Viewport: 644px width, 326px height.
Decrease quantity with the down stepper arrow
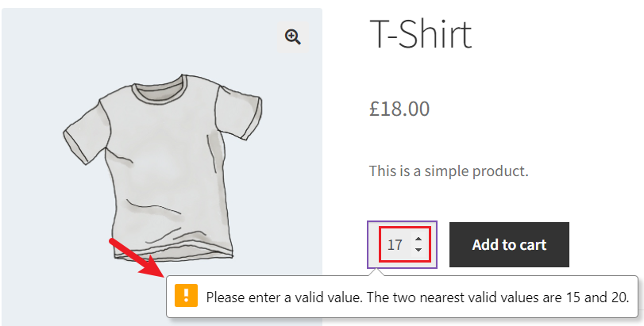(418, 250)
